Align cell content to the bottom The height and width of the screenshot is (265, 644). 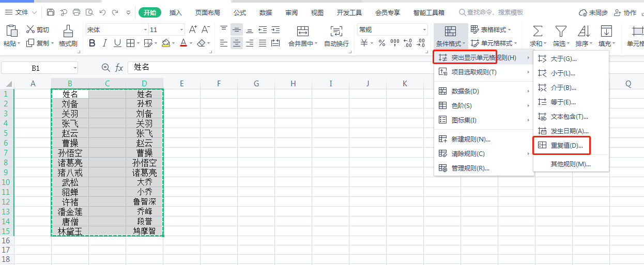point(250,30)
